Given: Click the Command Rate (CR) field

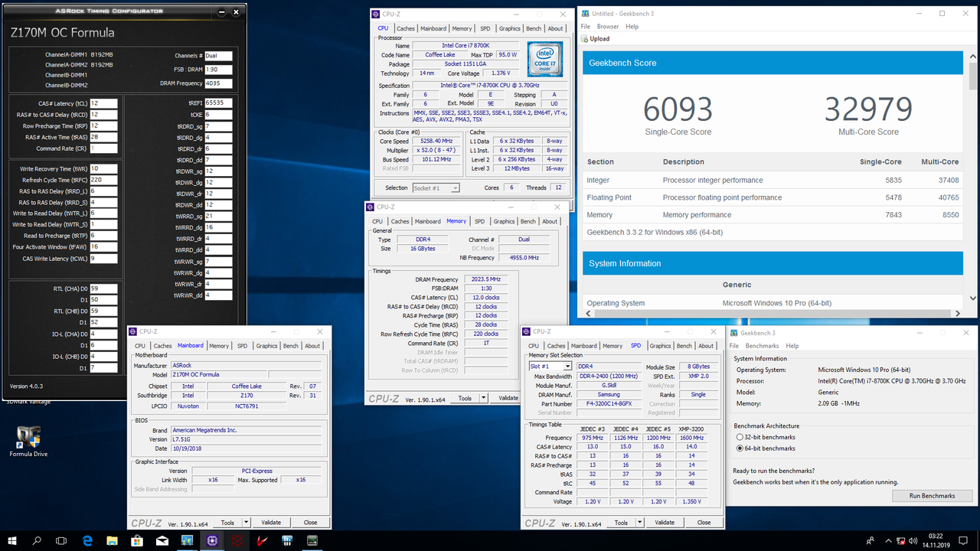Looking at the screenshot, I should click(x=103, y=148).
